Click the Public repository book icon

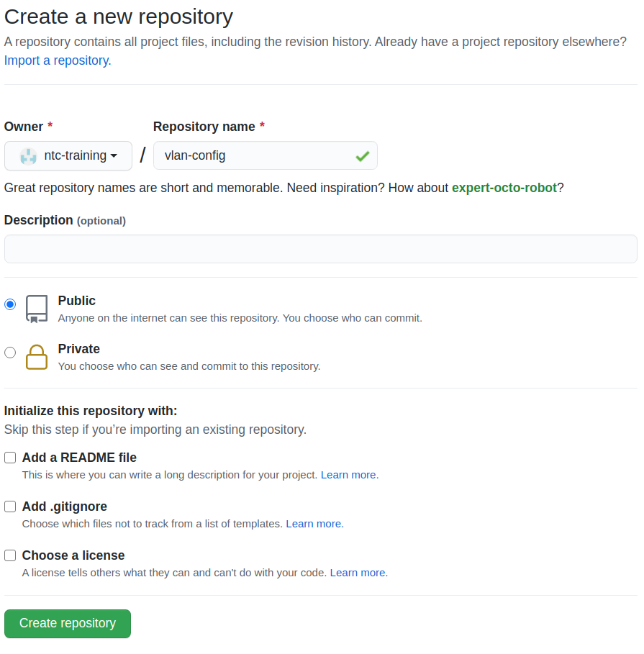37,309
